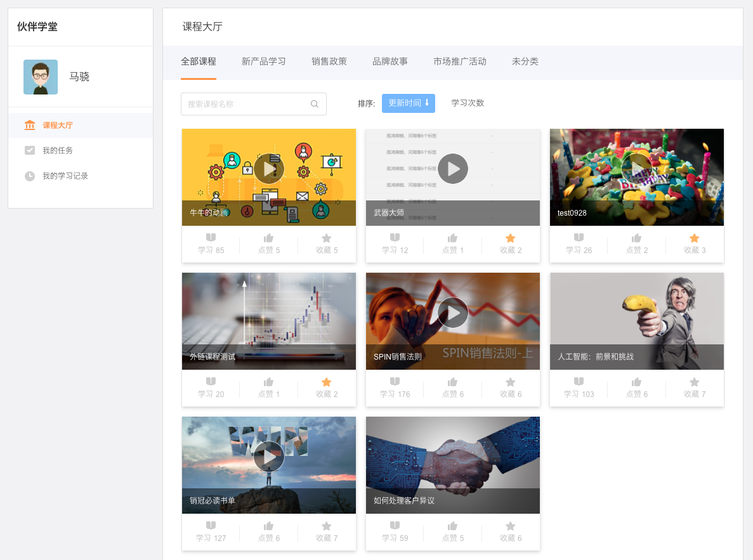Click the study book icon under 销冠必读书单
The image size is (753, 560).
pos(211,526)
